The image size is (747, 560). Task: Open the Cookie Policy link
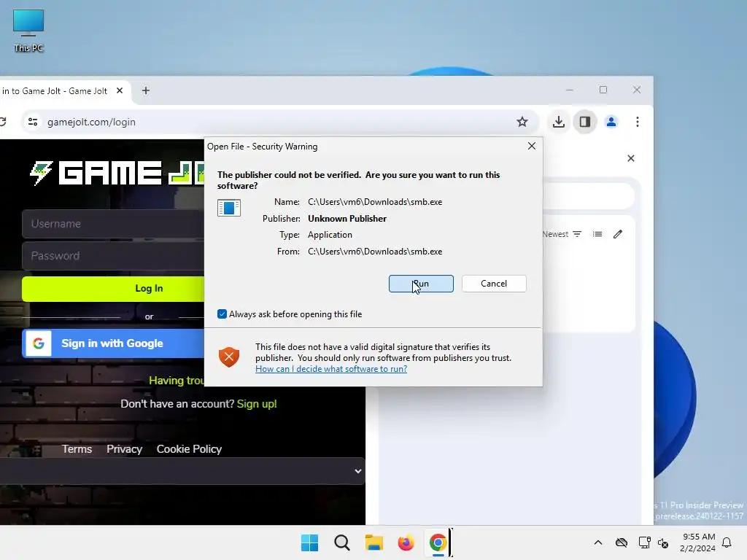click(x=189, y=449)
